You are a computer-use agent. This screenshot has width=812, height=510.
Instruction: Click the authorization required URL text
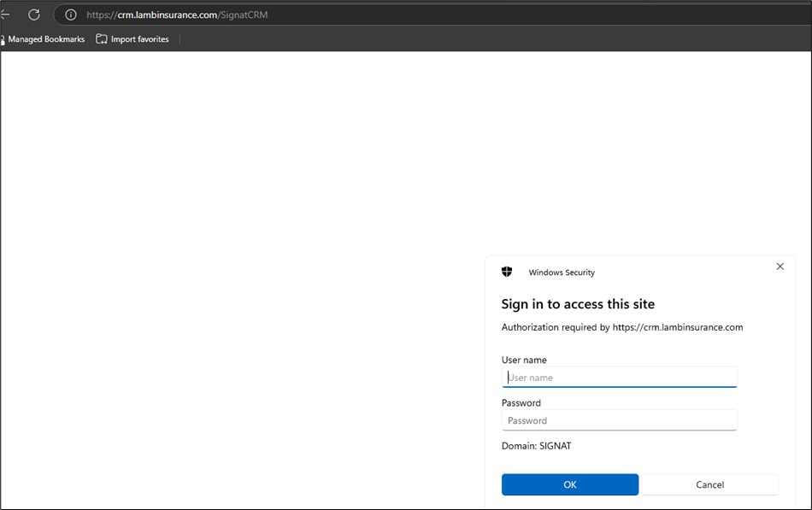click(622, 326)
